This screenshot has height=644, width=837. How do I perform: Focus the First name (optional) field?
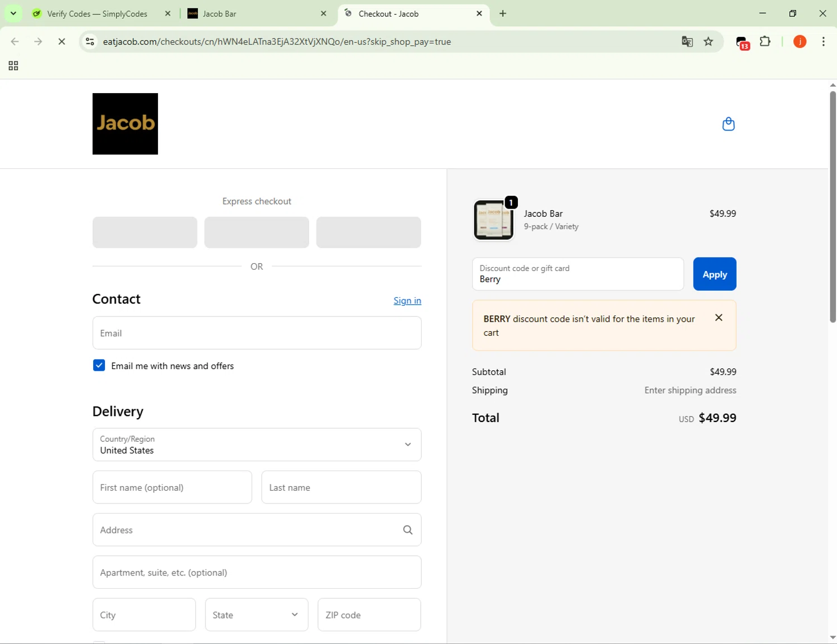(x=172, y=487)
